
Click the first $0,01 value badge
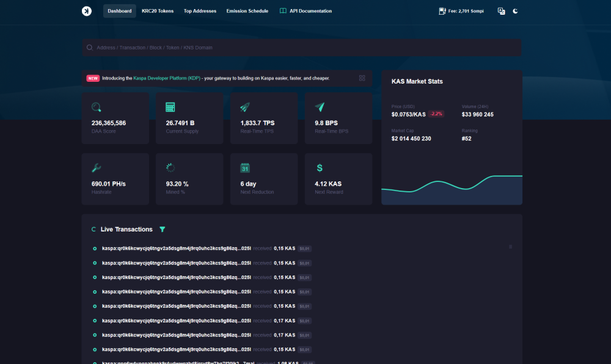point(305,249)
